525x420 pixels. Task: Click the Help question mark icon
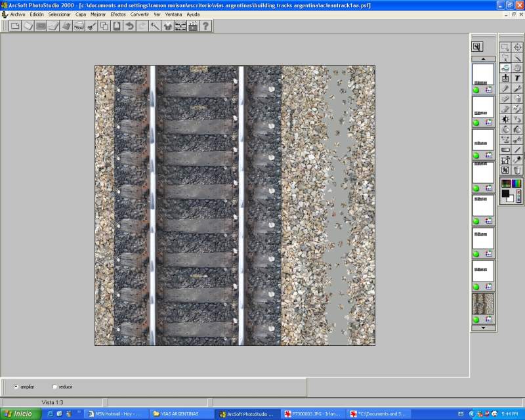[206, 26]
